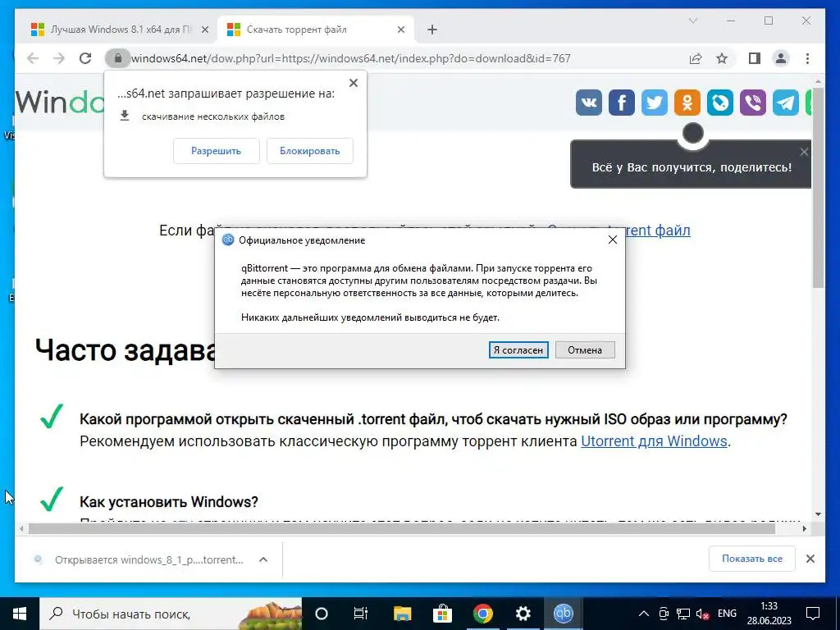This screenshot has height=630, width=840.
Task: Go back with the browser back arrow
Action: (33, 58)
